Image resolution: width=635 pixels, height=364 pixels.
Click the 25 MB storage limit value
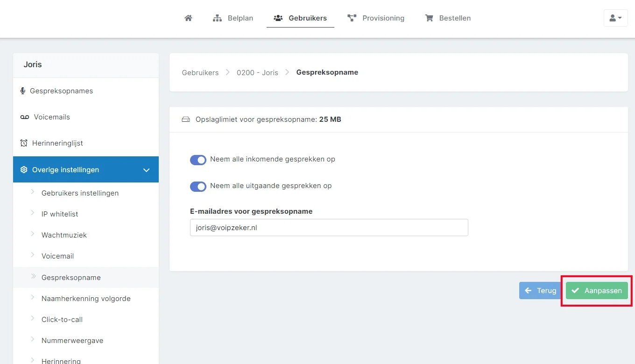[330, 119]
